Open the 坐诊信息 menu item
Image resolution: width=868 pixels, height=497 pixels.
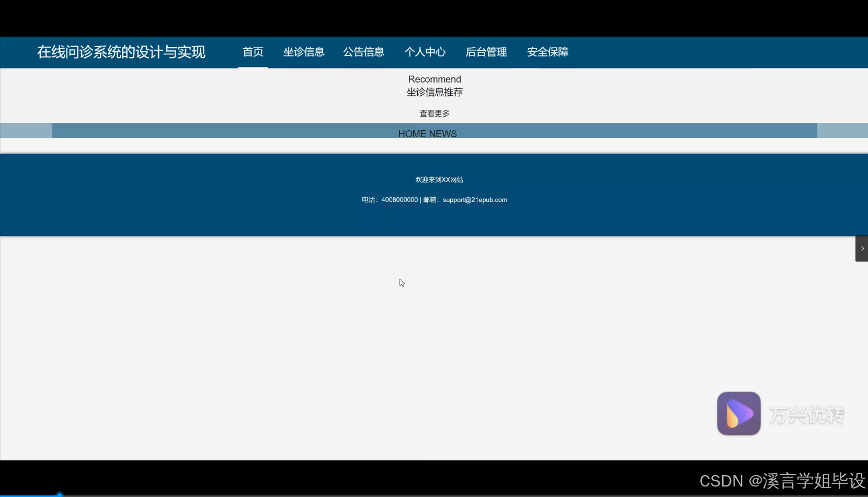(x=304, y=52)
